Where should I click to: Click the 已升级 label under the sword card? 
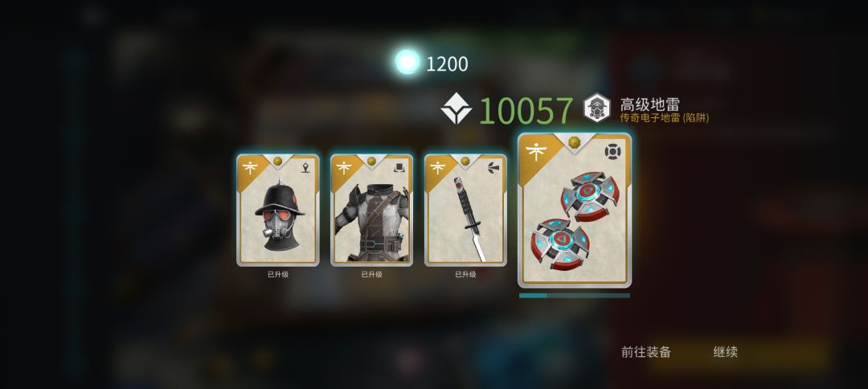coord(465,274)
